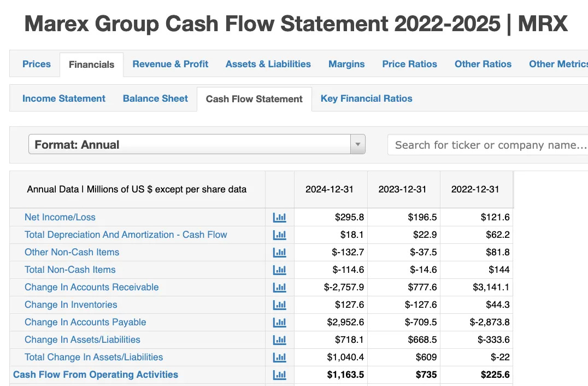Open chart icon for Total Change In Assets/Liabilities
This screenshot has width=588, height=386.
tap(279, 357)
